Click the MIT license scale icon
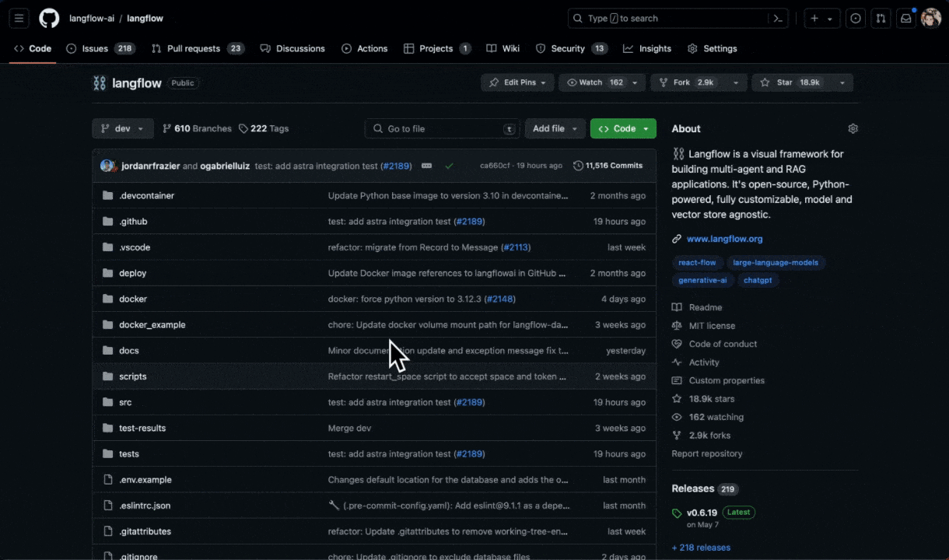 [677, 326]
